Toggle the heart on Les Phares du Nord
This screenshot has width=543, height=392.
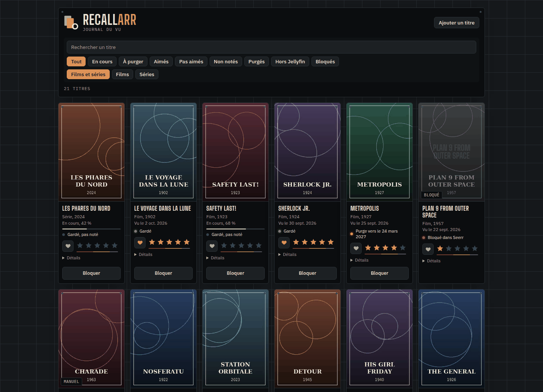68,246
